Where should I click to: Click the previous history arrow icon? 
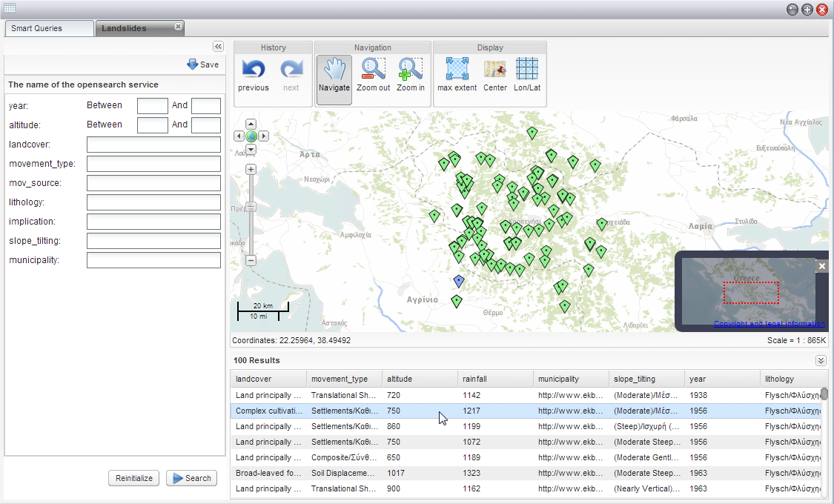(x=254, y=69)
